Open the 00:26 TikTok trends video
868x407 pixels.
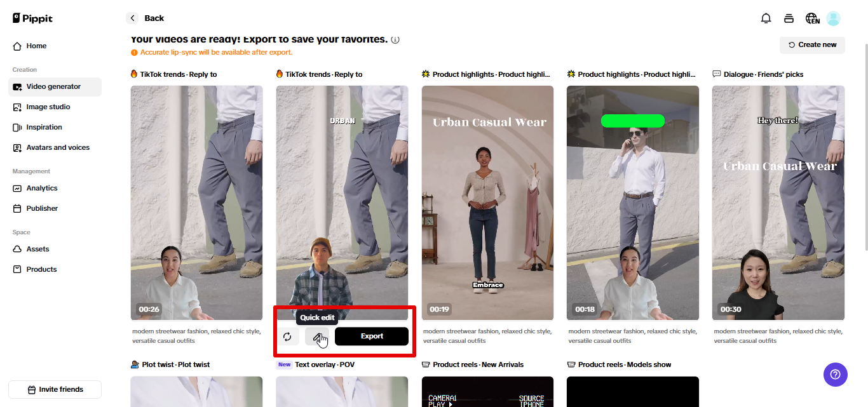tap(196, 203)
